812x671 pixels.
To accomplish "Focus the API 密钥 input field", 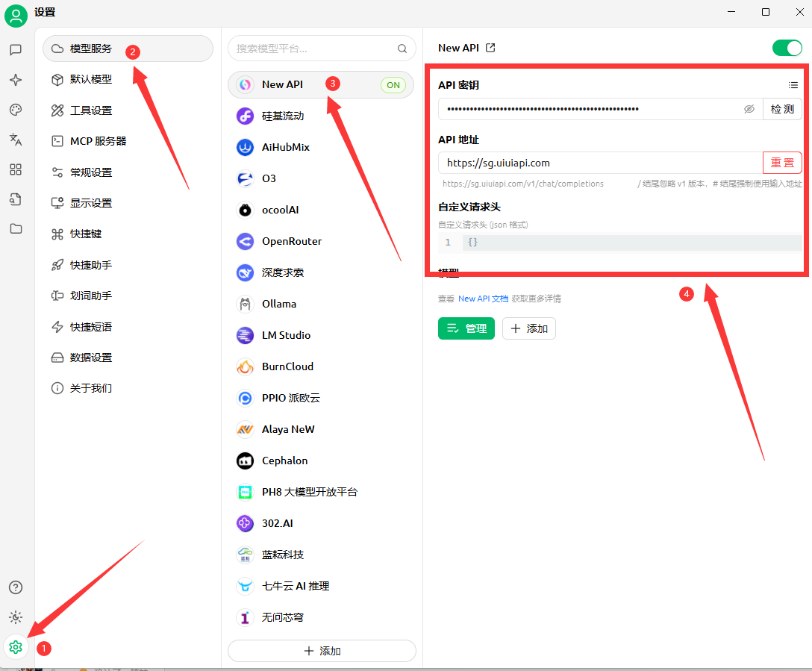I will [x=601, y=109].
